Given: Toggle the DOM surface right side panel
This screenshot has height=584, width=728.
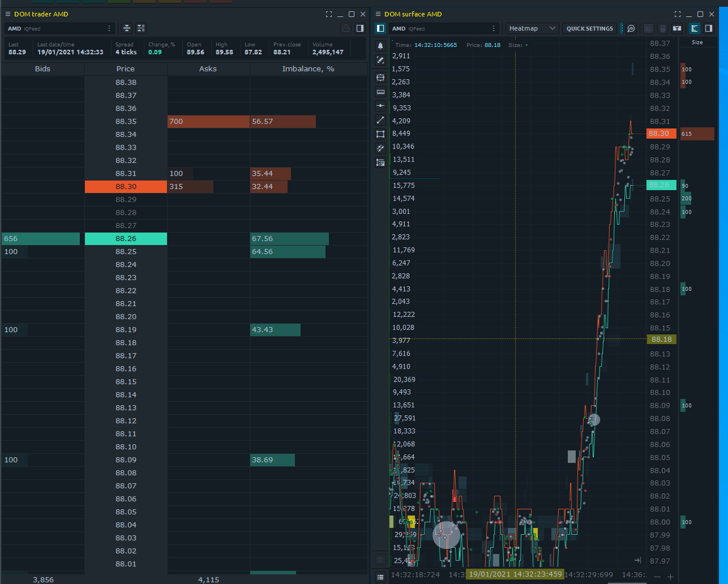Looking at the screenshot, I should point(709,28).
